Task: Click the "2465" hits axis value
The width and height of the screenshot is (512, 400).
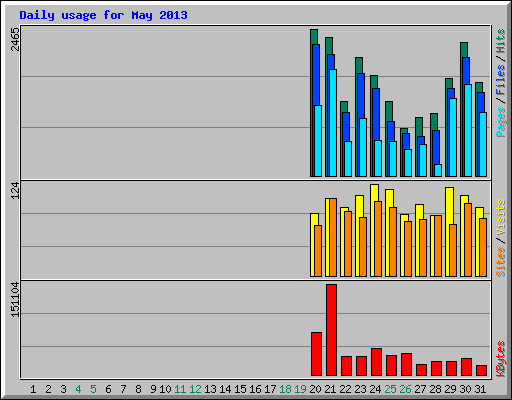Action: [15, 39]
